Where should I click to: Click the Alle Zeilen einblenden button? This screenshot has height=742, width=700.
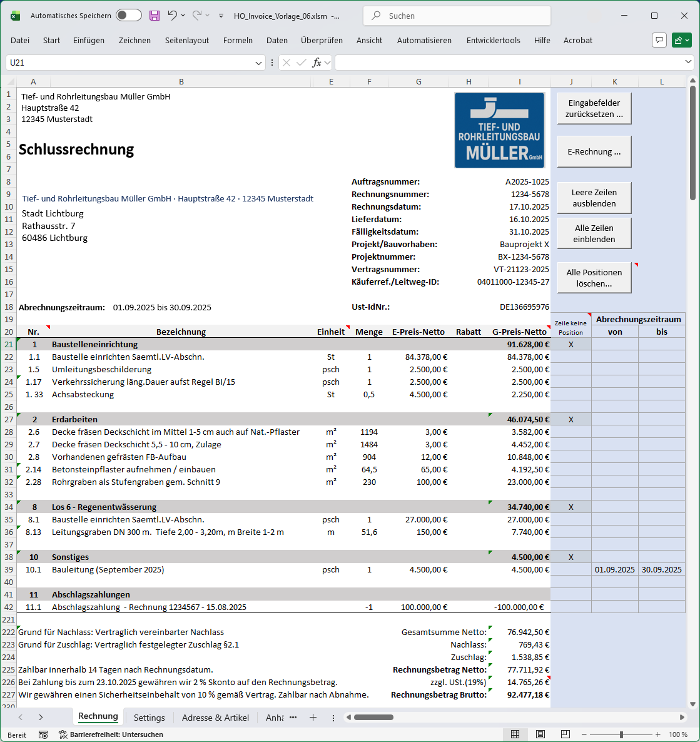pos(594,233)
